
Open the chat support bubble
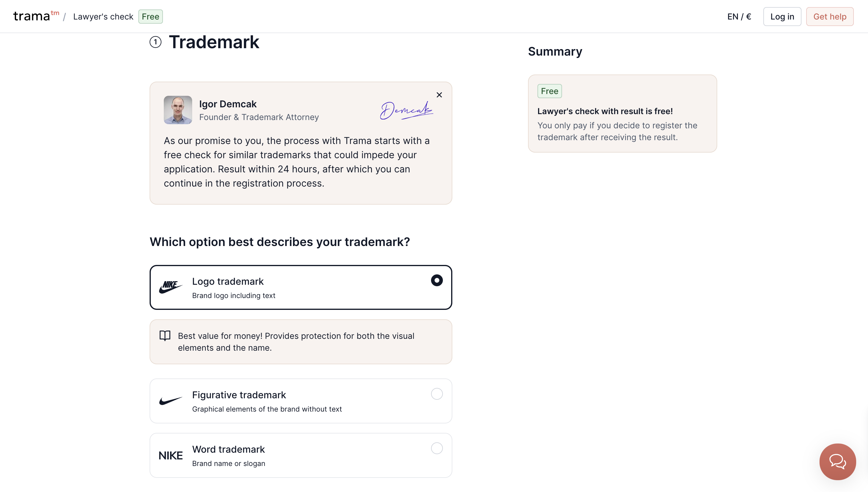[x=838, y=462]
